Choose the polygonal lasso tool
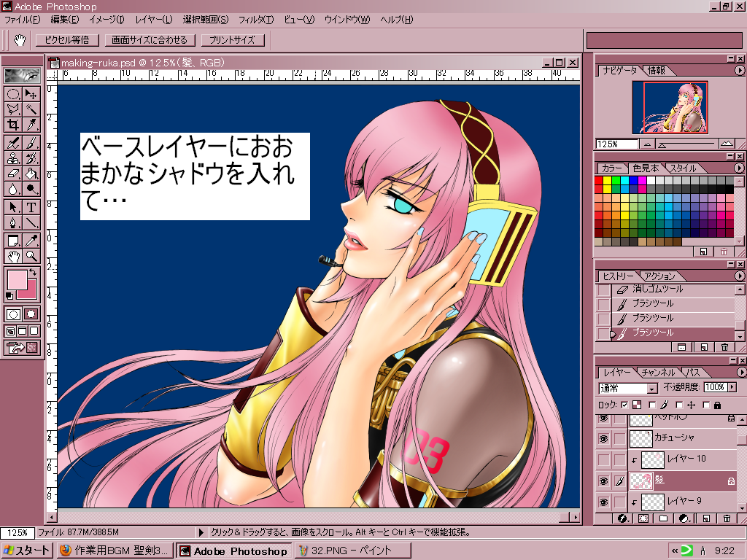Image resolution: width=747 pixels, height=560 pixels. (x=13, y=109)
